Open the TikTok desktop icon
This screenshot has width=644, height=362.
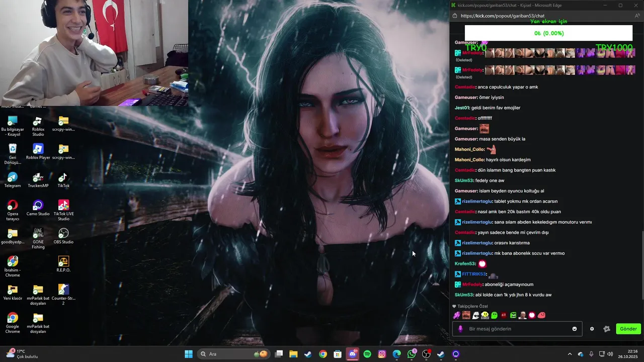click(x=63, y=180)
